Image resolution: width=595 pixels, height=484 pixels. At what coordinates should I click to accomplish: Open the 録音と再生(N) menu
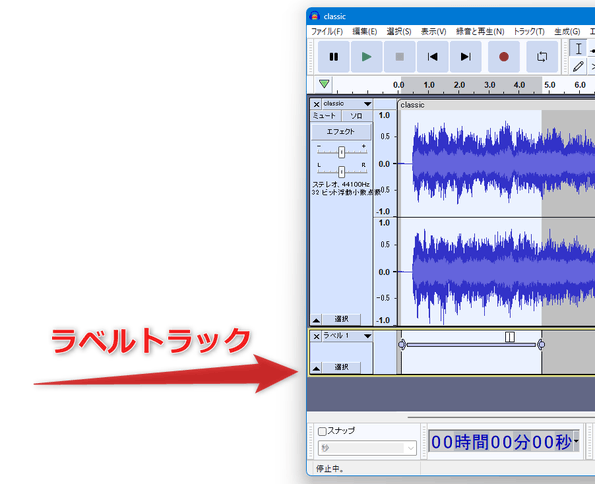coord(480,32)
